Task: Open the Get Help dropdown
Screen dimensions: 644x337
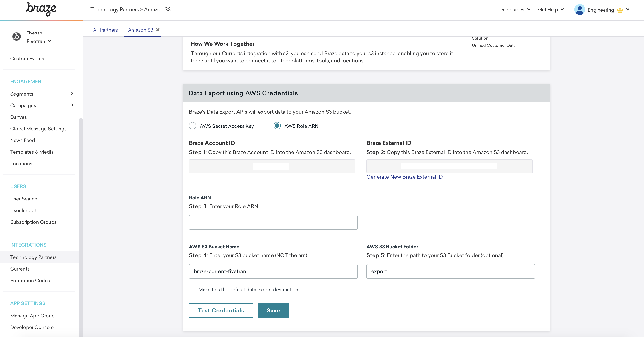Action: pos(551,9)
